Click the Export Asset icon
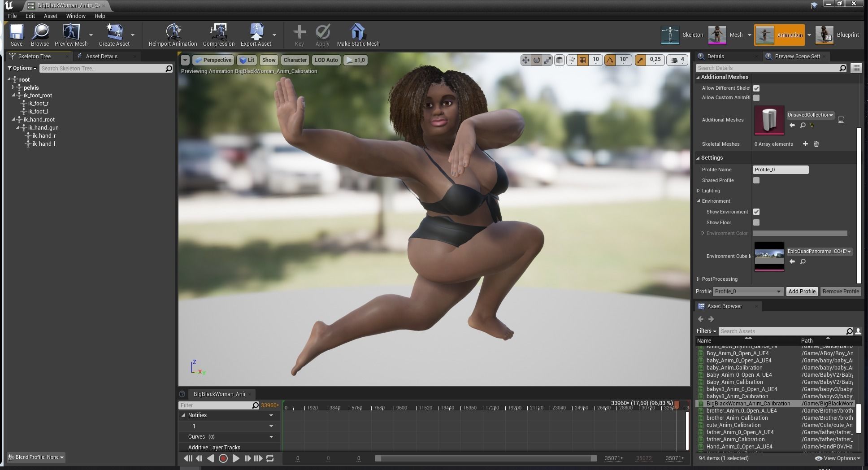The width and height of the screenshot is (868, 470). (x=256, y=32)
